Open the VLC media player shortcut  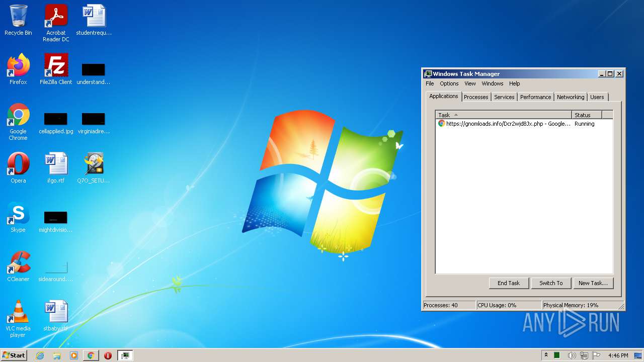[x=18, y=319]
